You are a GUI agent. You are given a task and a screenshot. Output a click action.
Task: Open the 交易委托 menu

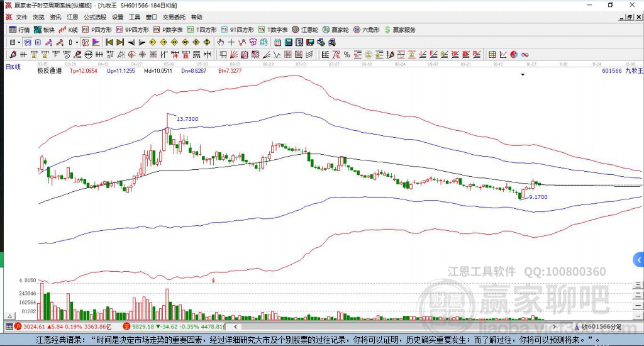click(174, 17)
